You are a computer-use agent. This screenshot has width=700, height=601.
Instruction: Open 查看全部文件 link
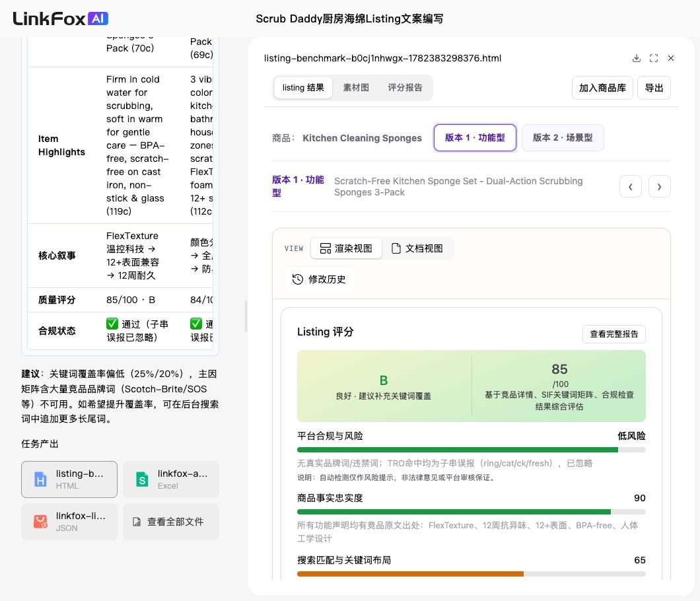171,522
